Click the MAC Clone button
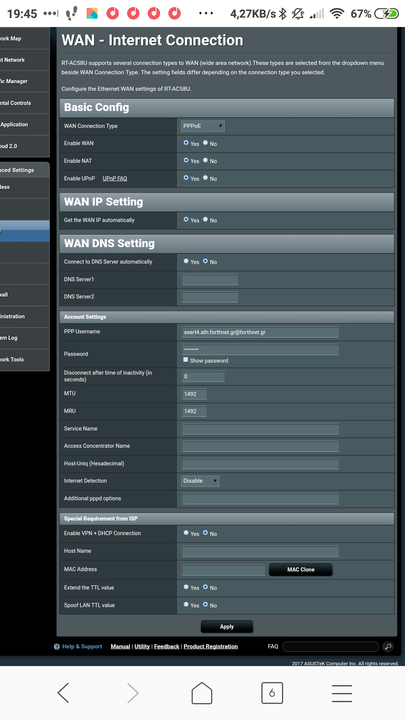 click(301, 569)
